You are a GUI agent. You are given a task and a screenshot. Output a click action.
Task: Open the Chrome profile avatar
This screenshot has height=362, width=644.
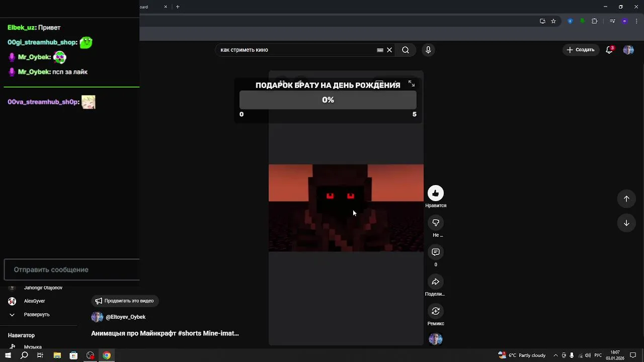[624, 21]
